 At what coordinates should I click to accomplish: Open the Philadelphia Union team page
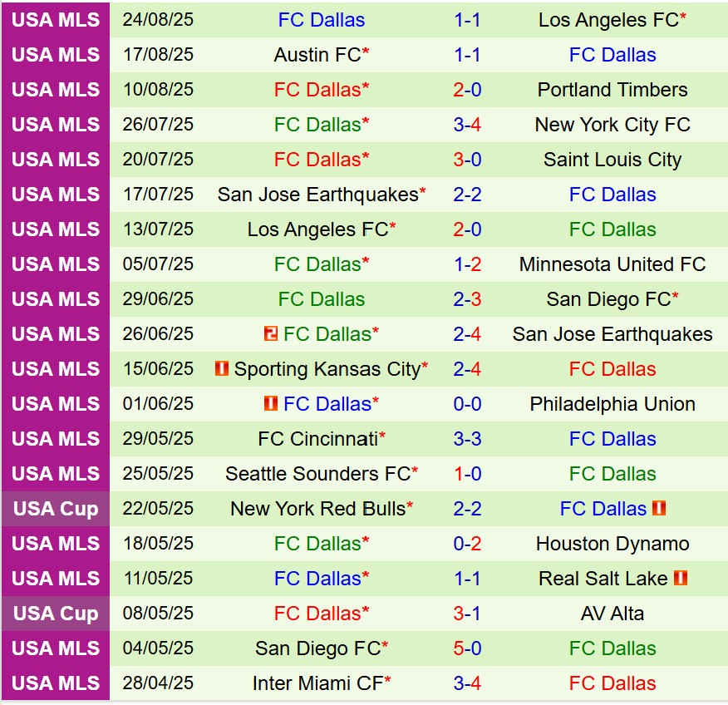[x=612, y=404]
